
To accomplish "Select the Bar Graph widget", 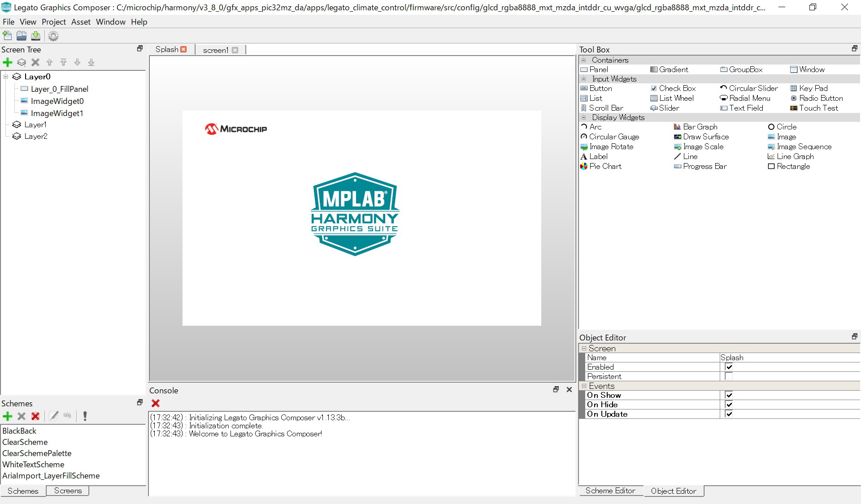I will pyautogui.click(x=696, y=127).
